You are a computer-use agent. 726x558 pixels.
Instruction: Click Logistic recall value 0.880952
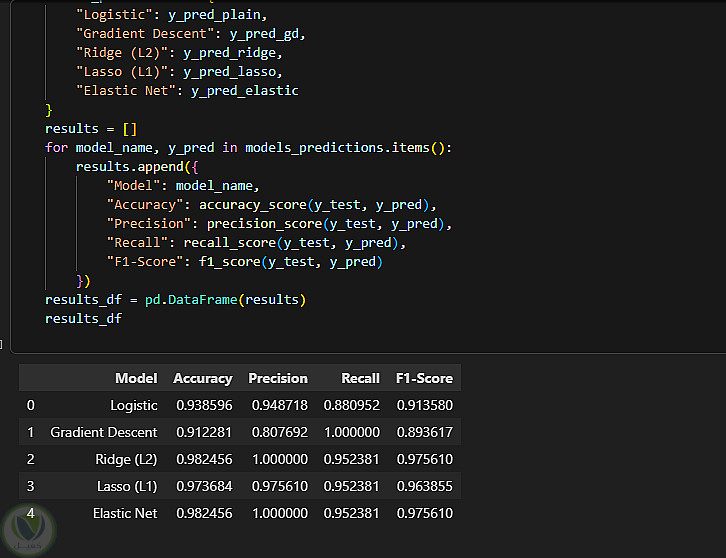click(x=351, y=405)
